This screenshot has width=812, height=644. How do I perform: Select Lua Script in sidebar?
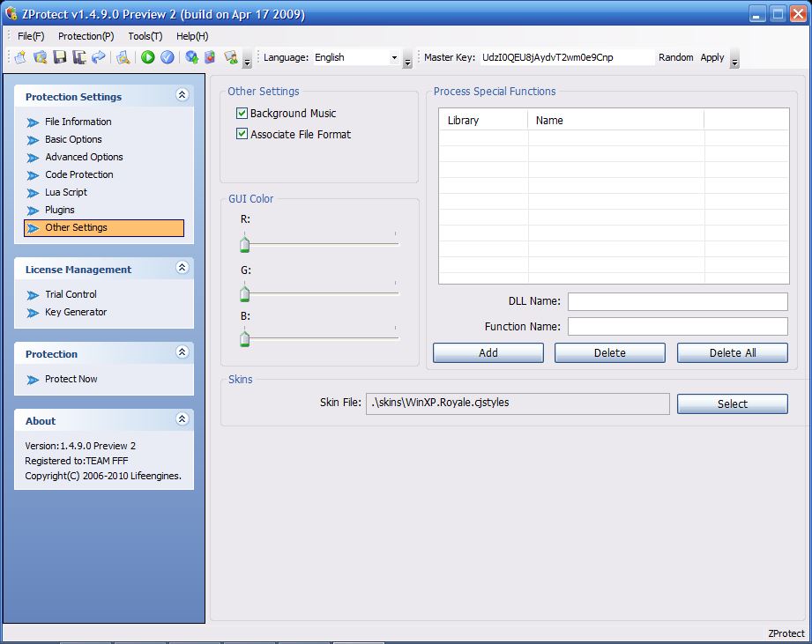tap(66, 192)
